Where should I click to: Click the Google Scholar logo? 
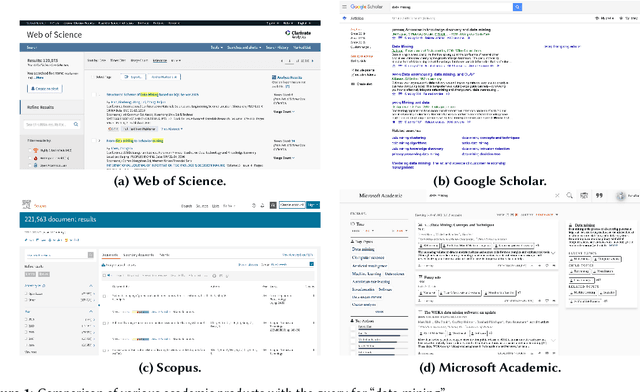pyautogui.click(x=367, y=7)
